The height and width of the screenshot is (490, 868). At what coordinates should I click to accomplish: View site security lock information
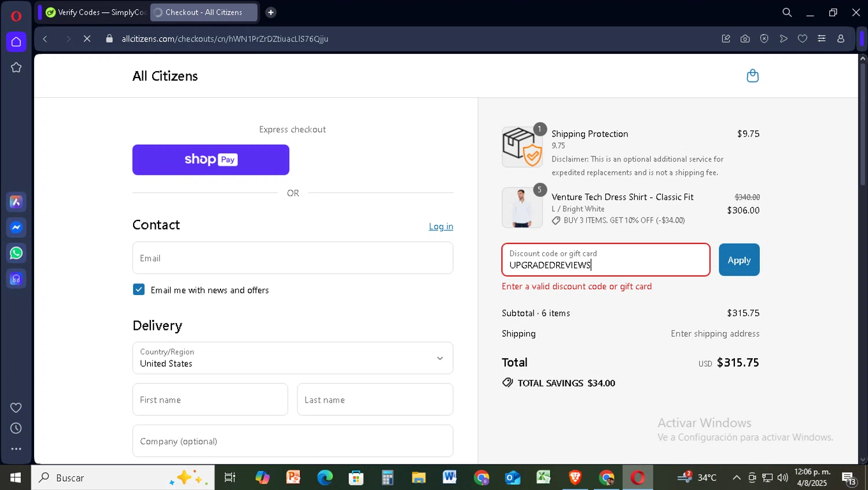(109, 39)
